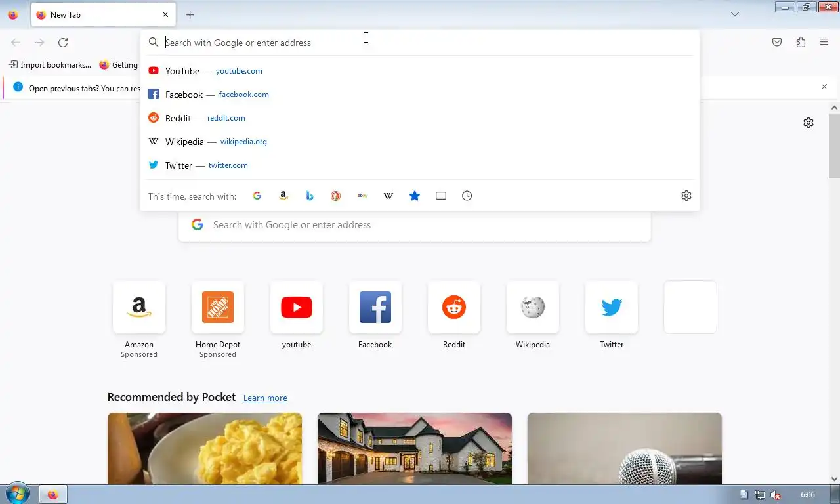Dismiss the Open previous tabs notification
The height and width of the screenshot is (504, 840).
click(824, 87)
